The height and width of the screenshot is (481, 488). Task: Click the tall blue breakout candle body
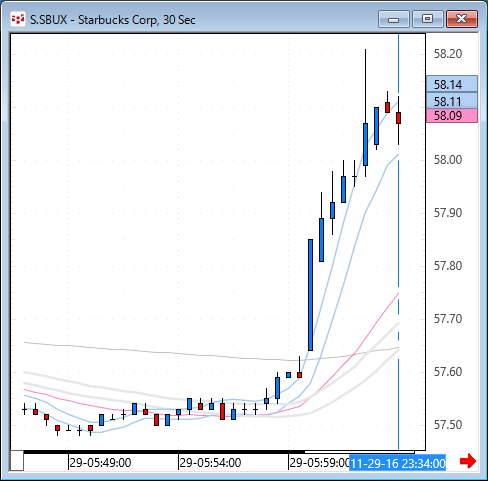tap(310, 295)
